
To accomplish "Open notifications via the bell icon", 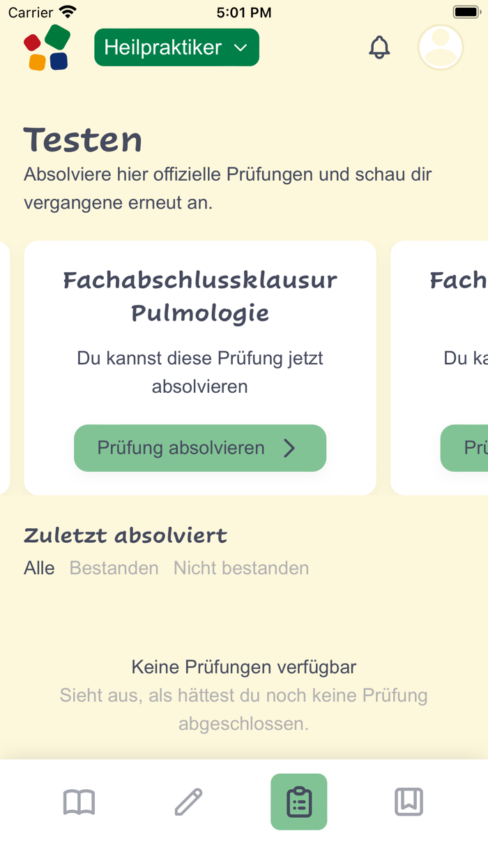I will pyautogui.click(x=379, y=47).
